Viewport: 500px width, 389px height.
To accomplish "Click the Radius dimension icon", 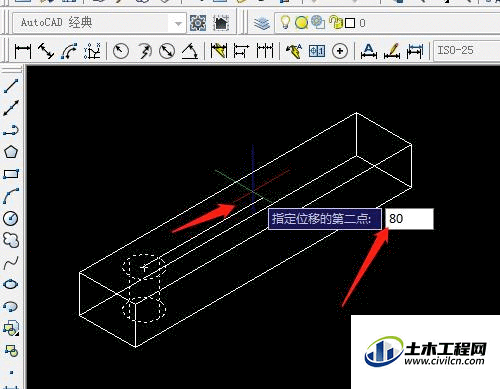I will click(121, 51).
